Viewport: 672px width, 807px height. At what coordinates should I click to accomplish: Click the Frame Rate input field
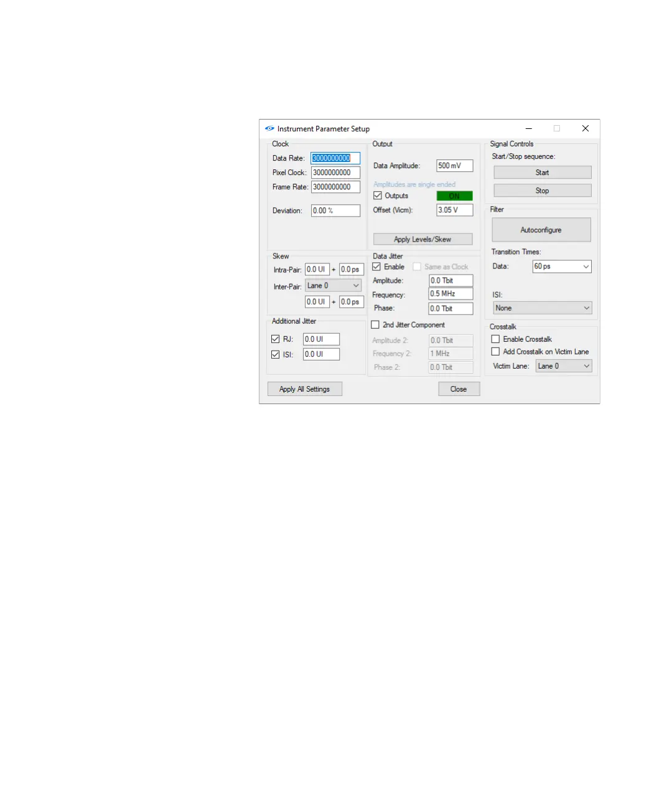click(x=336, y=187)
